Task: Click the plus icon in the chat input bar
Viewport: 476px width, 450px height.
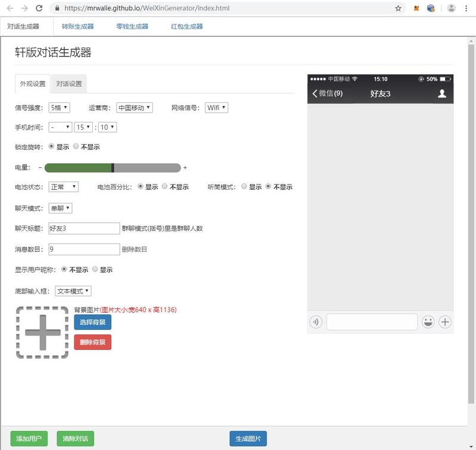Action: click(x=445, y=322)
